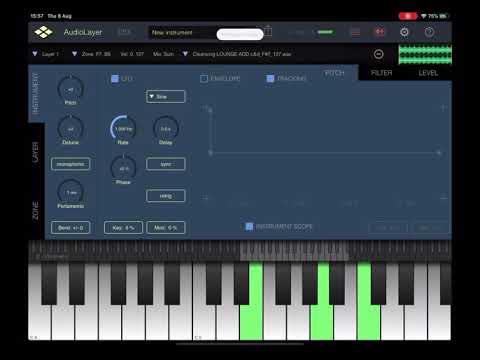This screenshot has height=360, width=480.
Task: Open the settings gear icon
Action: point(404,32)
